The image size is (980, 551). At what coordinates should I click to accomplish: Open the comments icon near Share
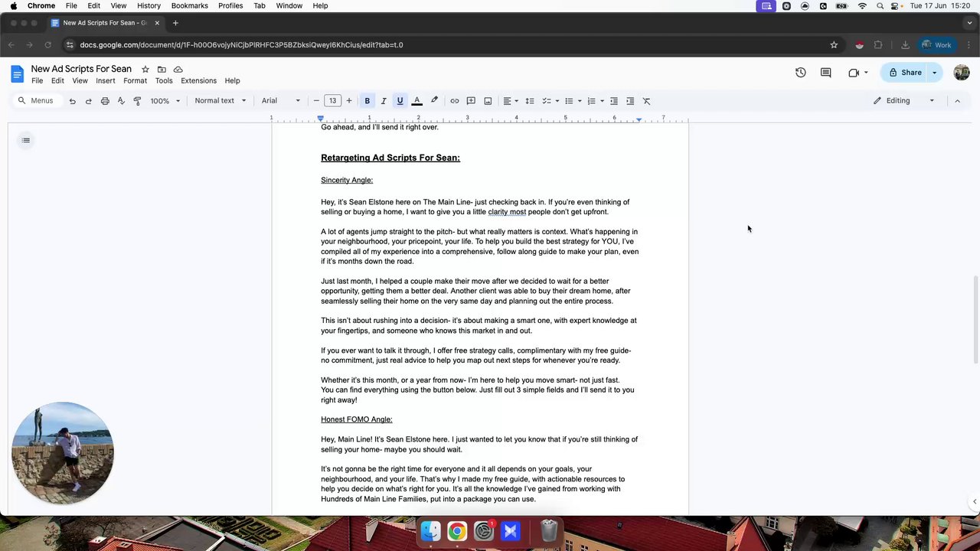(x=825, y=73)
